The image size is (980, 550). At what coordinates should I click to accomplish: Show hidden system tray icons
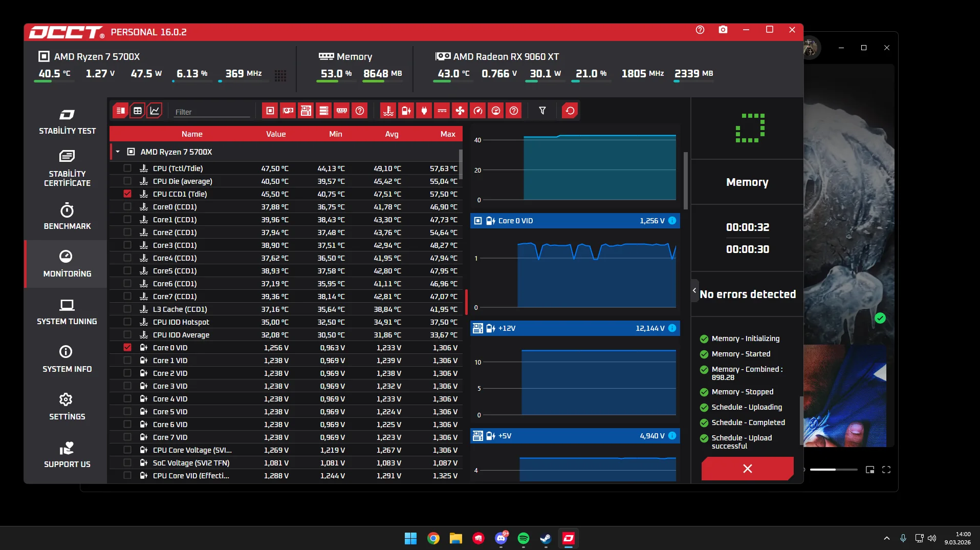[886, 538]
